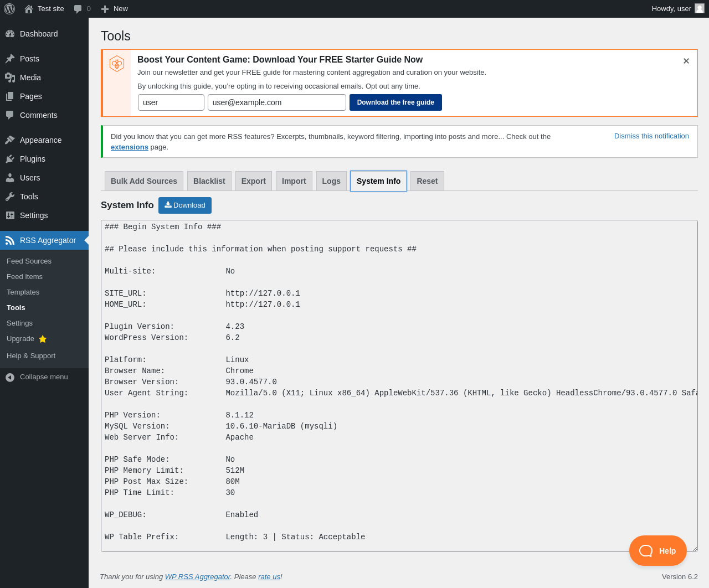Image resolution: width=709 pixels, height=588 pixels.
Task: Click the Version 6.2 footer text
Action: (x=680, y=577)
